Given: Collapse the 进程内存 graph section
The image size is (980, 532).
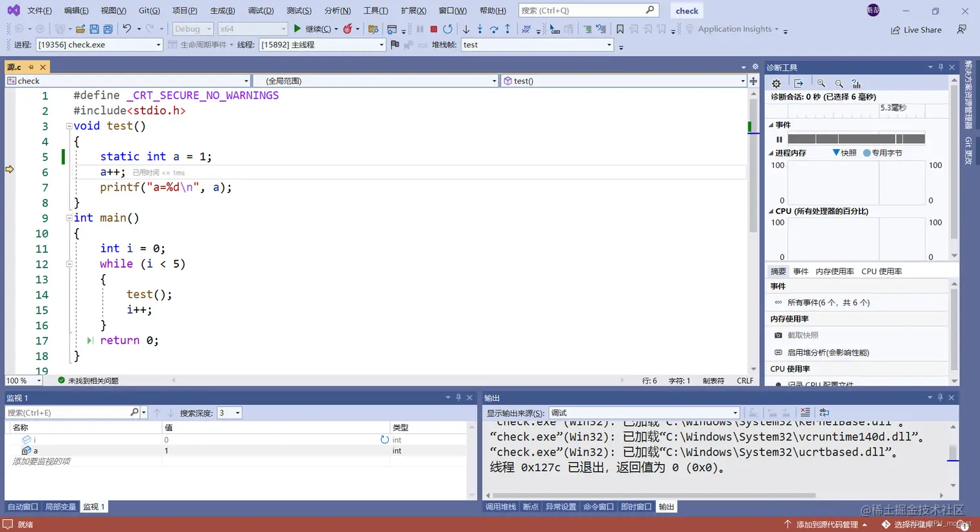Looking at the screenshot, I should [771, 154].
